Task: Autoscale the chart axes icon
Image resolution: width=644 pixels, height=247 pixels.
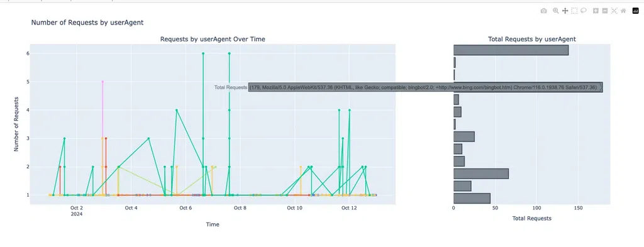Action: pyautogui.click(x=614, y=11)
